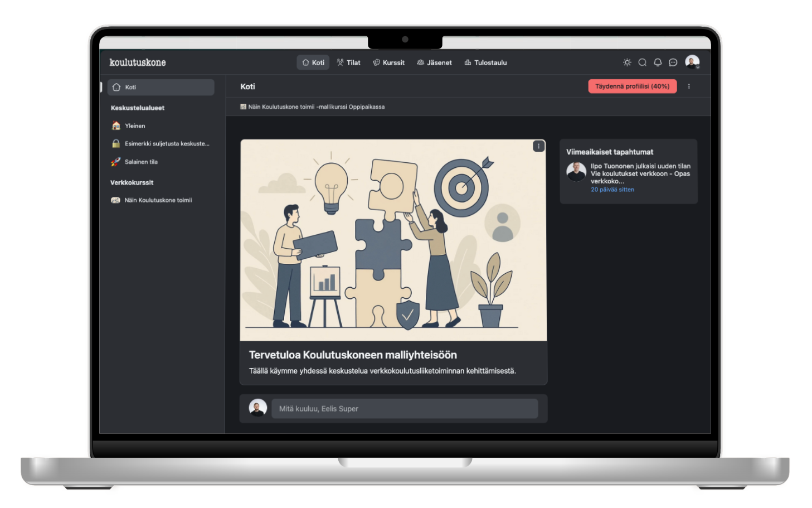Open search with the magnifier icon

pyautogui.click(x=642, y=62)
